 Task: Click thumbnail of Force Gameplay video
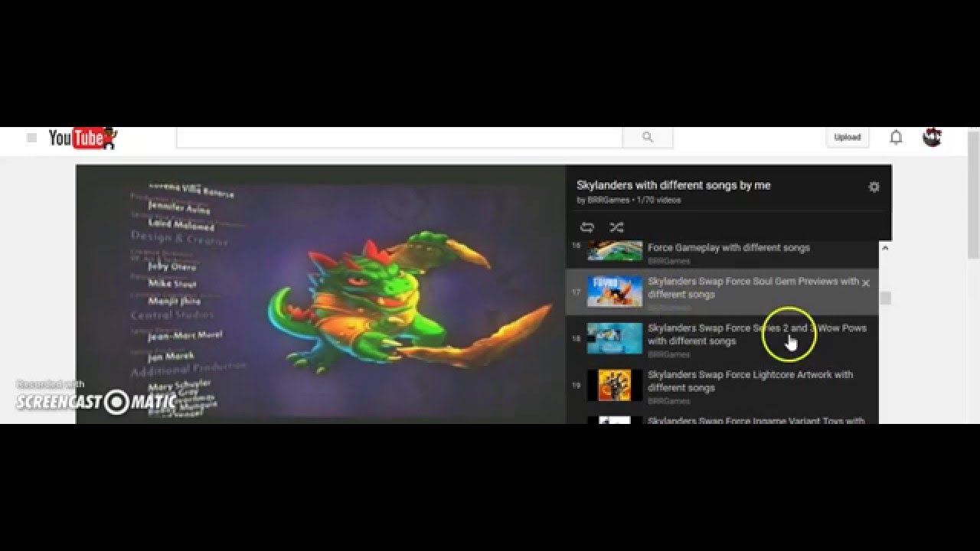tap(615, 251)
